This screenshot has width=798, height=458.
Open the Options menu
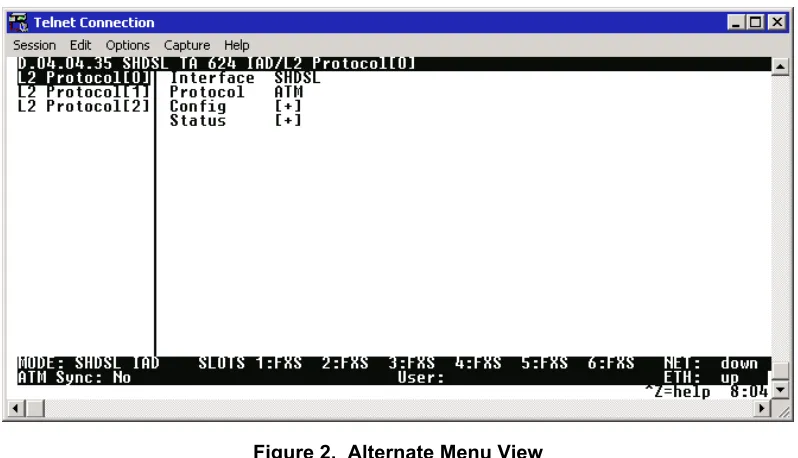[128, 45]
